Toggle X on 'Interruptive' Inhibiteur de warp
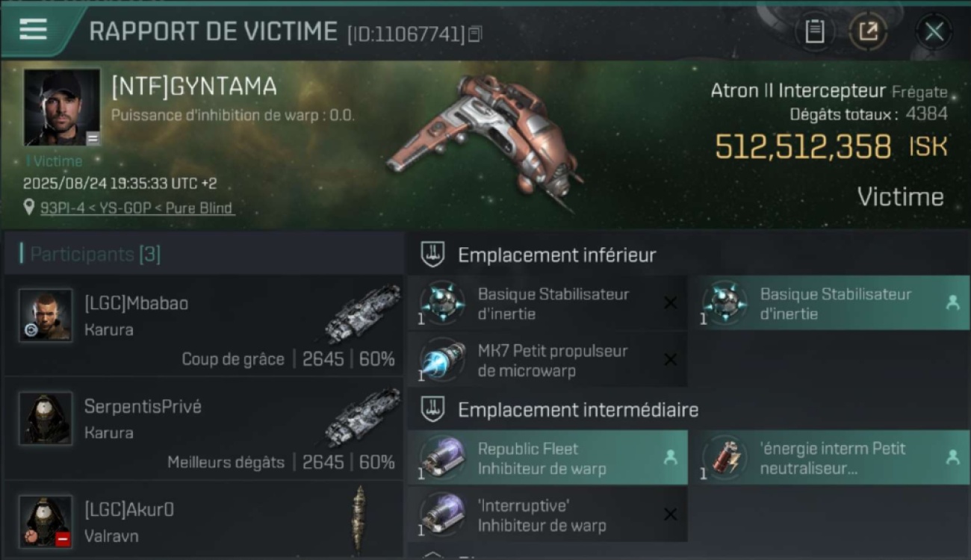The height and width of the screenshot is (560, 971). point(670,514)
